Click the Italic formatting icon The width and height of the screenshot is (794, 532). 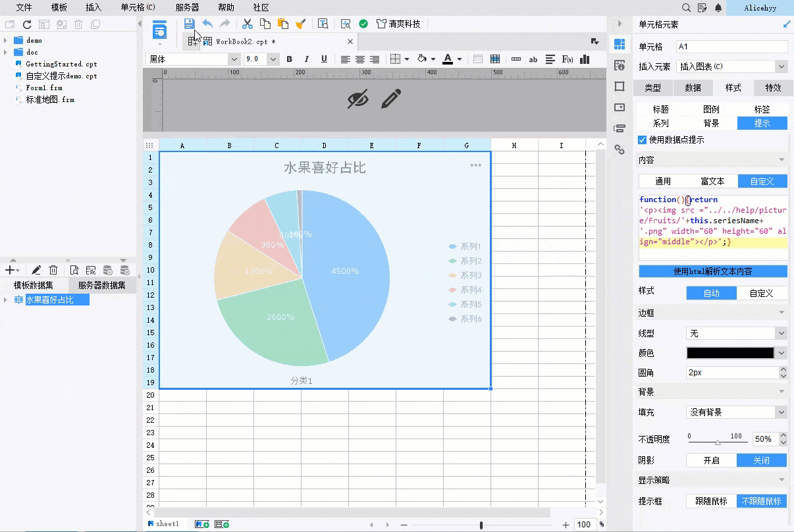pyautogui.click(x=306, y=59)
